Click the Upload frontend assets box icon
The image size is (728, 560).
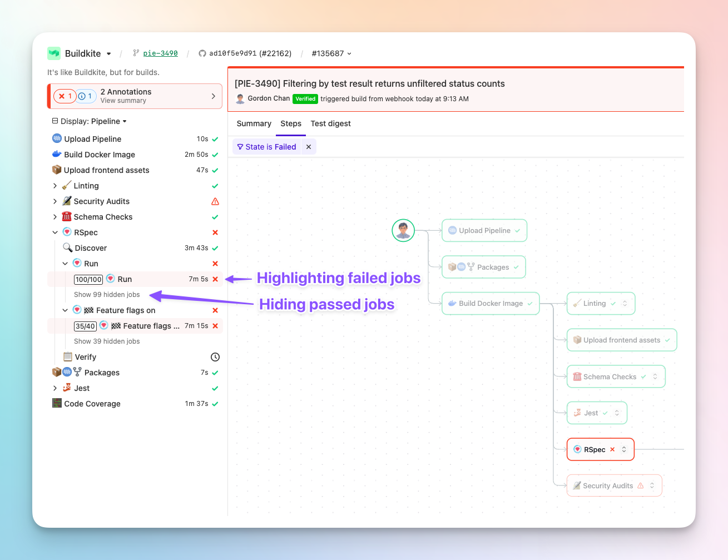point(57,170)
